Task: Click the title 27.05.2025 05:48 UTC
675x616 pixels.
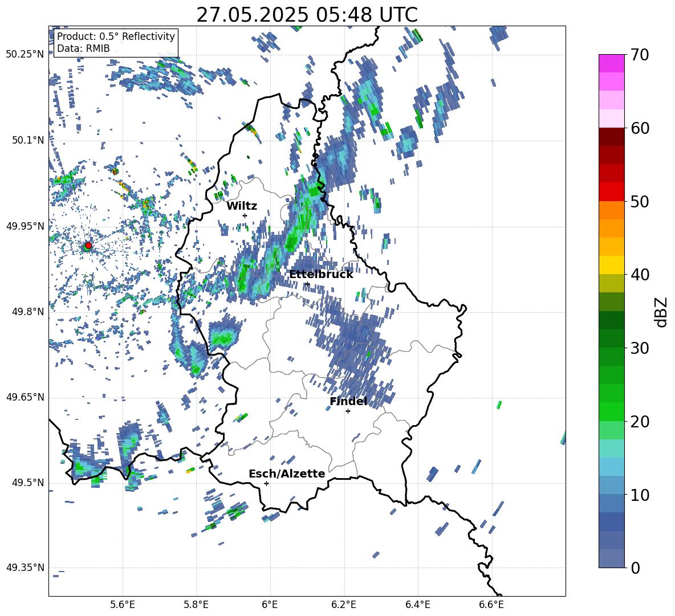Action: coord(307,15)
